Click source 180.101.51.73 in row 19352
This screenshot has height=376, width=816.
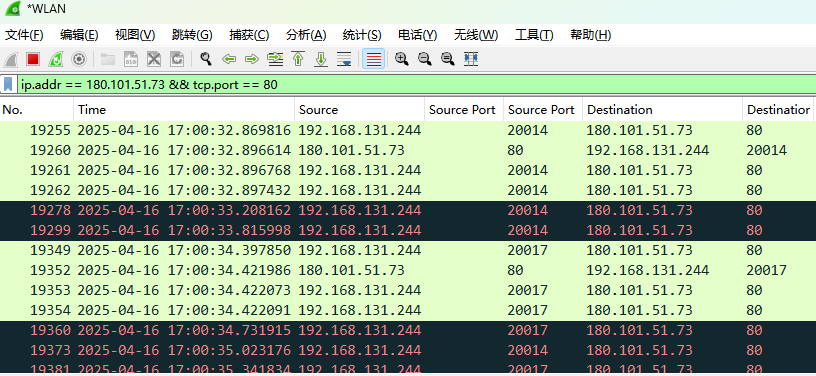point(351,270)
